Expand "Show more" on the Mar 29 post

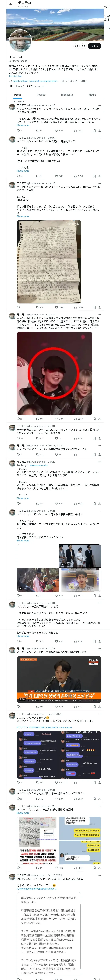23,171
